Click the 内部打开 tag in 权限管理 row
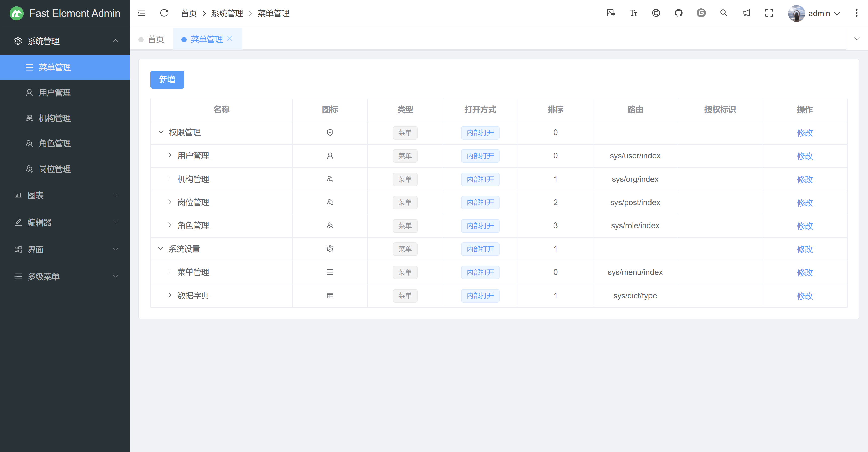Image resolution: width=868 pixels, height=452 pixels. (480, 133)
